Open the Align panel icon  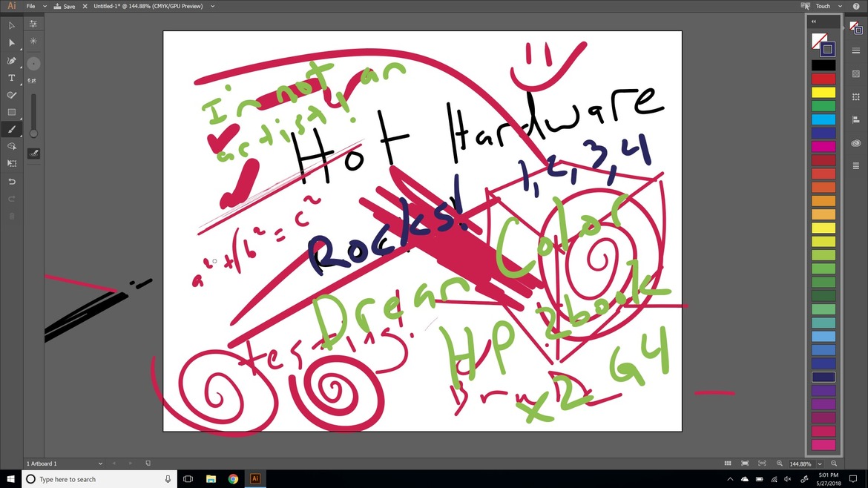click(x=856, y=119)
